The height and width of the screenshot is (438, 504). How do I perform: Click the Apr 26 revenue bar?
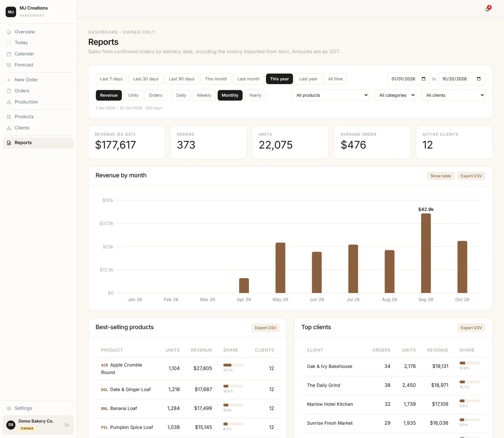click(x=244, y=286)
